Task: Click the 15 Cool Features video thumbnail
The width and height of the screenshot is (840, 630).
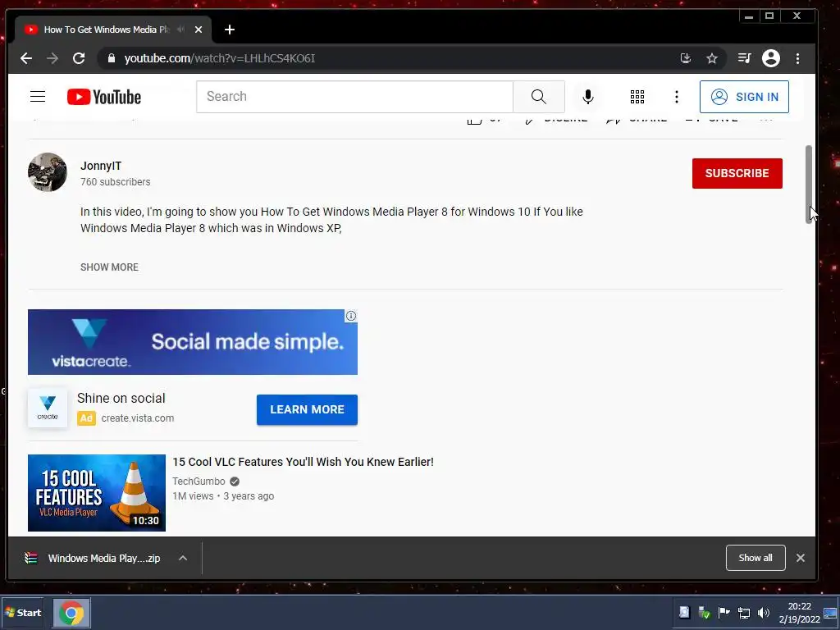Action: [97, 493]
